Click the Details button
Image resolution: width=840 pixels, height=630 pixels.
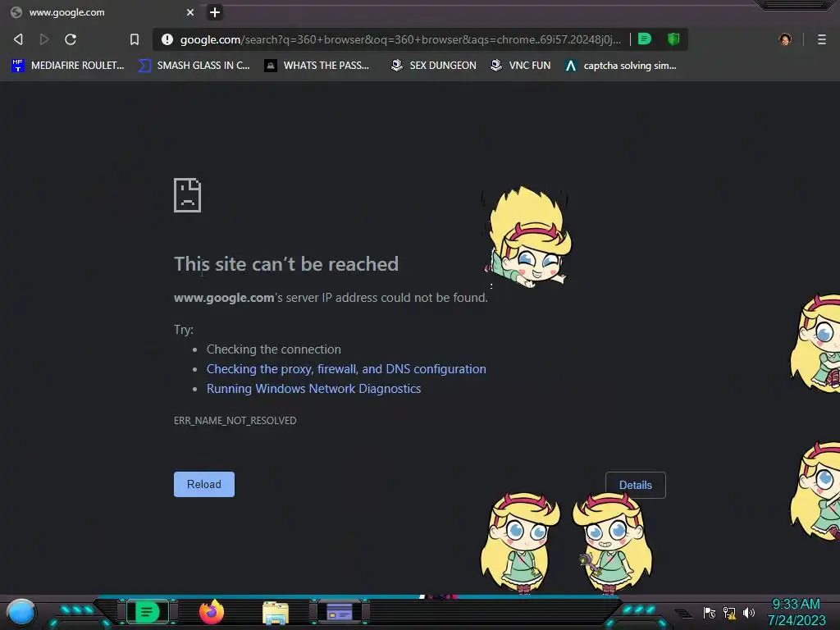636,485
